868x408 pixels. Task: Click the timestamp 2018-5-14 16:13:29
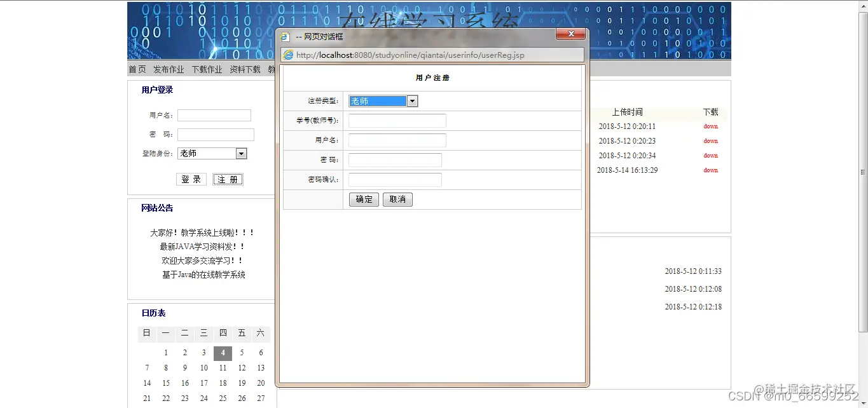click(x=627, y=170)
